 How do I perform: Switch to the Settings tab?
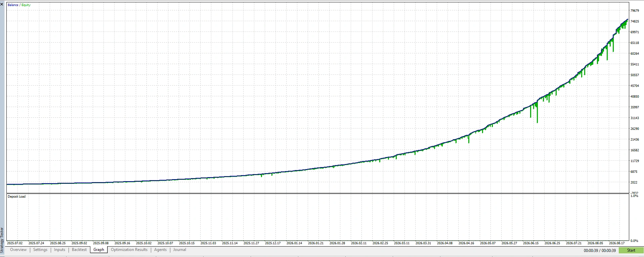[40, 250]
